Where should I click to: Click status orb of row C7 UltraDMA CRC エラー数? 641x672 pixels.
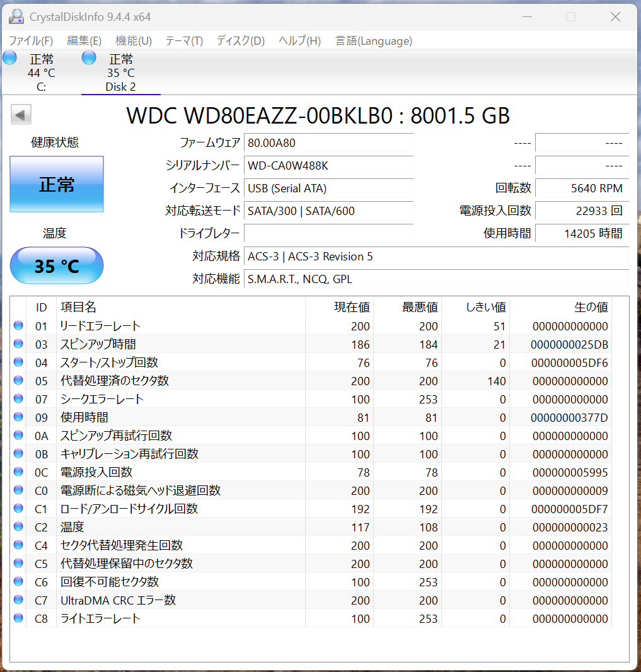point(18,600)
